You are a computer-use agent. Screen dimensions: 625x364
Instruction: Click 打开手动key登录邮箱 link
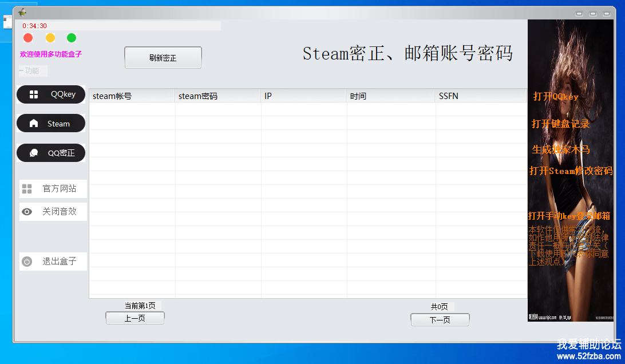click(x=569, y=216)
